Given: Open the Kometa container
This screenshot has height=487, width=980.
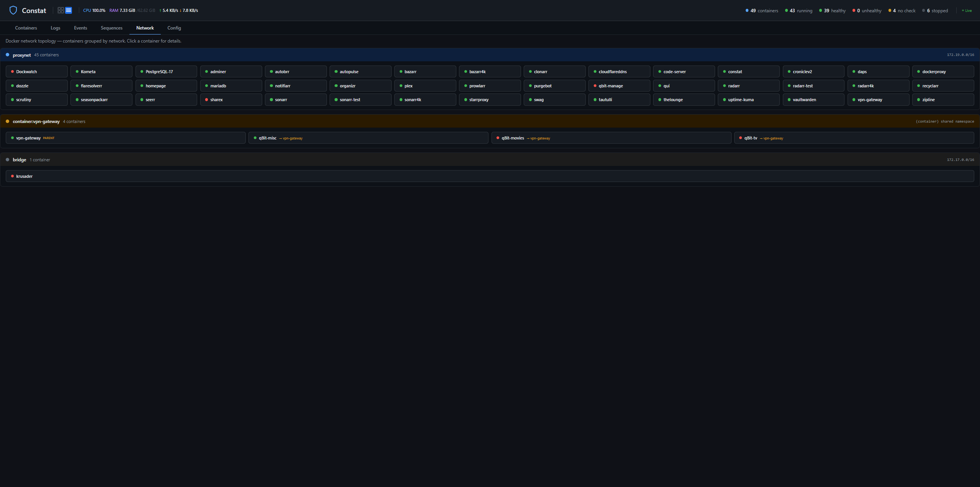Looking at the screenshot, I should pos(101,72).
